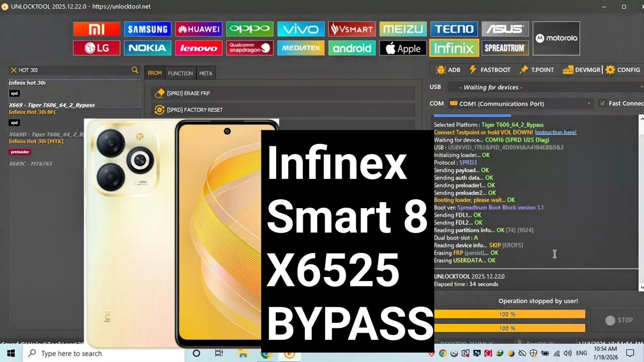Select the ASUS brand logo
This screenshot has height=362, width=644.
pos(505,29)
